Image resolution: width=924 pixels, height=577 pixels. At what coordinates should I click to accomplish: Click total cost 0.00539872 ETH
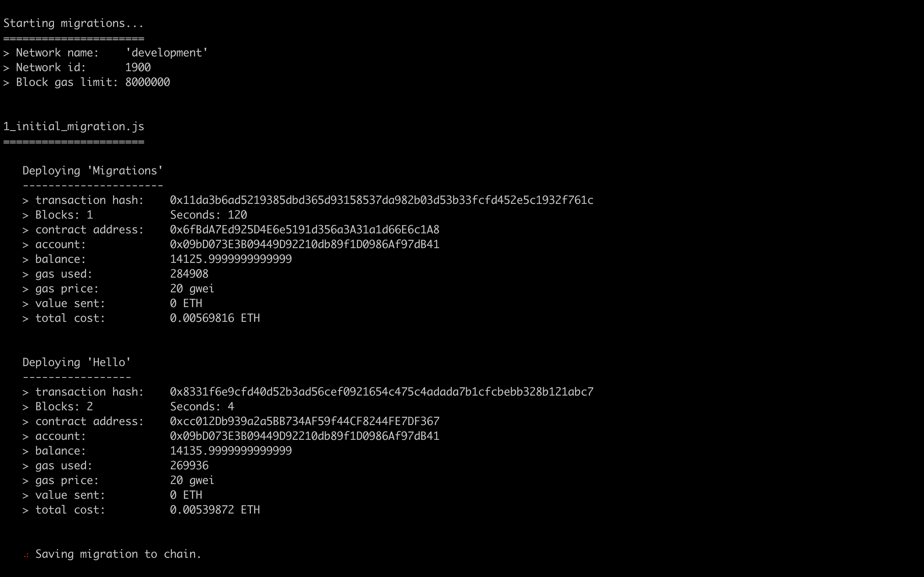(x=215, y=510)
